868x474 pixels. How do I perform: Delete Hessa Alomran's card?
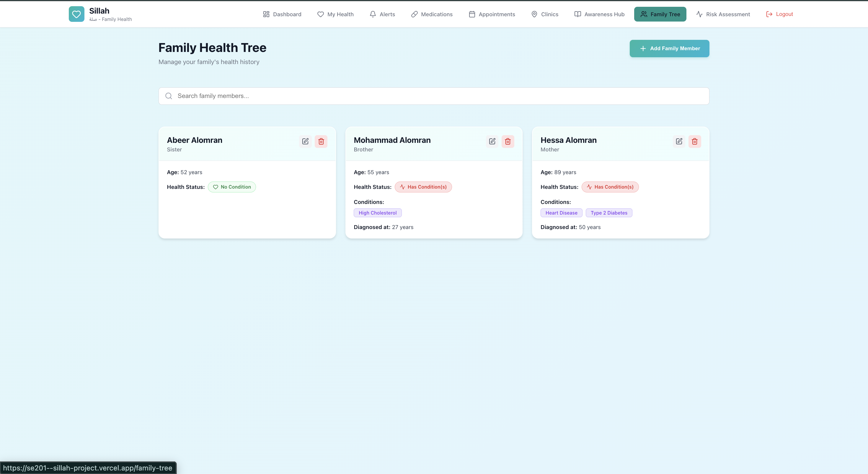click(694, 141)
